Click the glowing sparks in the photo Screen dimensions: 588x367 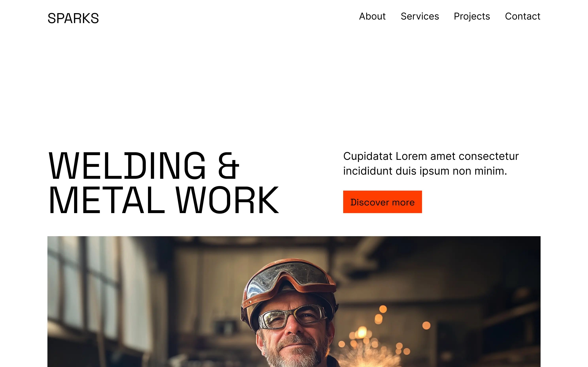click(x=372, y=345)
